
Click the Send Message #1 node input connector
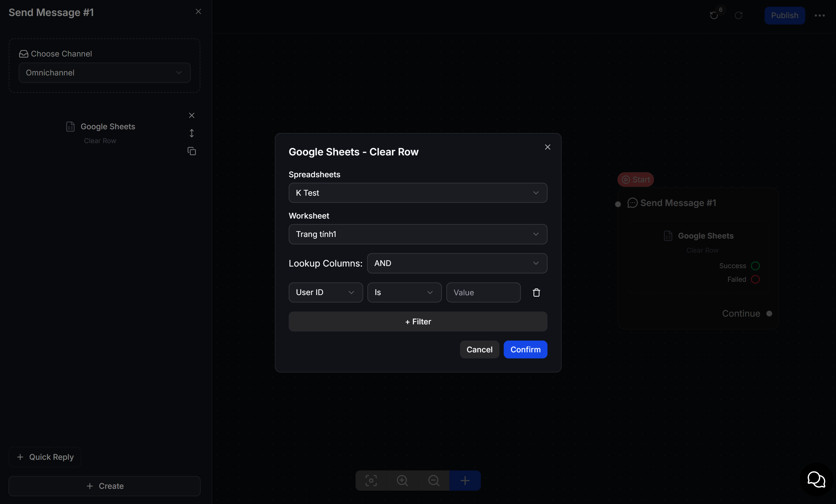[618, 204]
